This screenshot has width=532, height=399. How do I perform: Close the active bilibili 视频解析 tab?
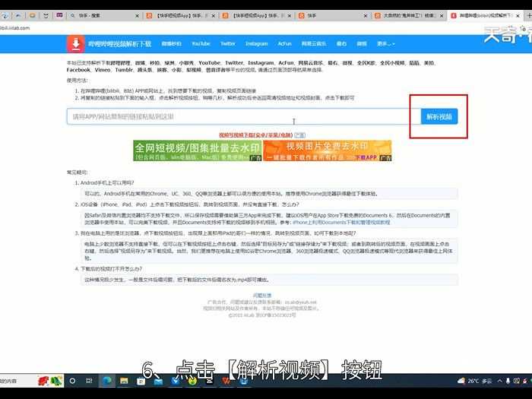click(x=518, y=16)
